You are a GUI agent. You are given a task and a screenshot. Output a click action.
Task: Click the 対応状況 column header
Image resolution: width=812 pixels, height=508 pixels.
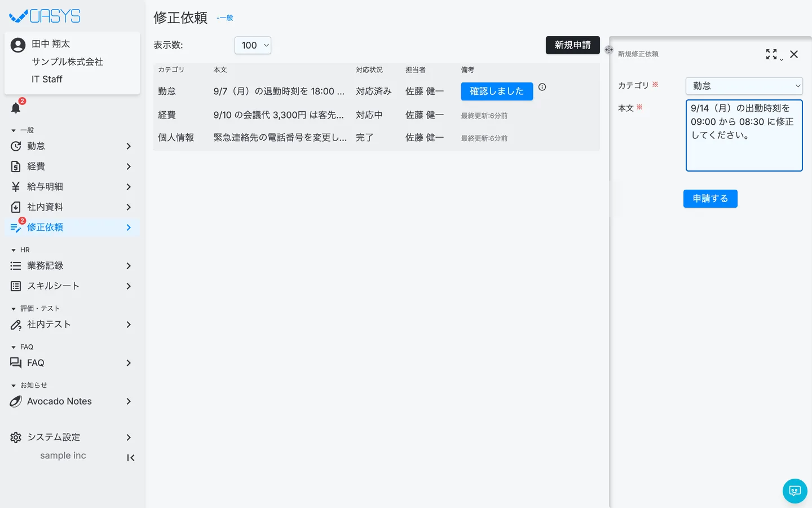tap(369, 70)
